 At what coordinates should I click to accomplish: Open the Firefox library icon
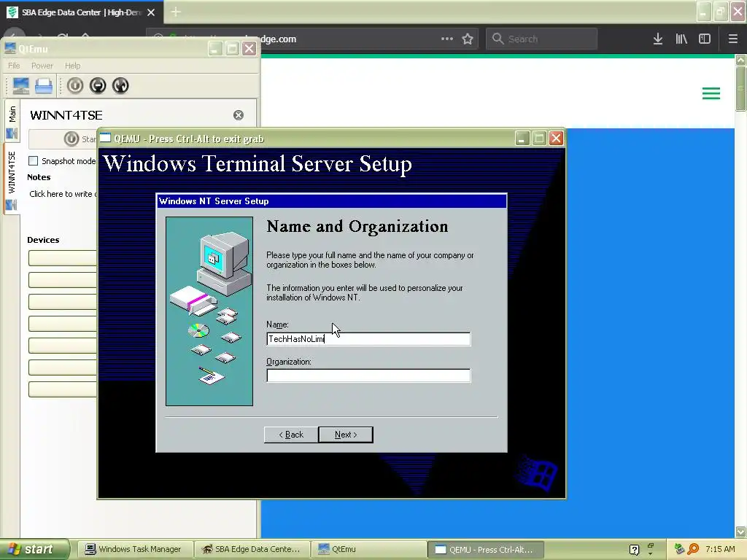click(x=681, y=39)
